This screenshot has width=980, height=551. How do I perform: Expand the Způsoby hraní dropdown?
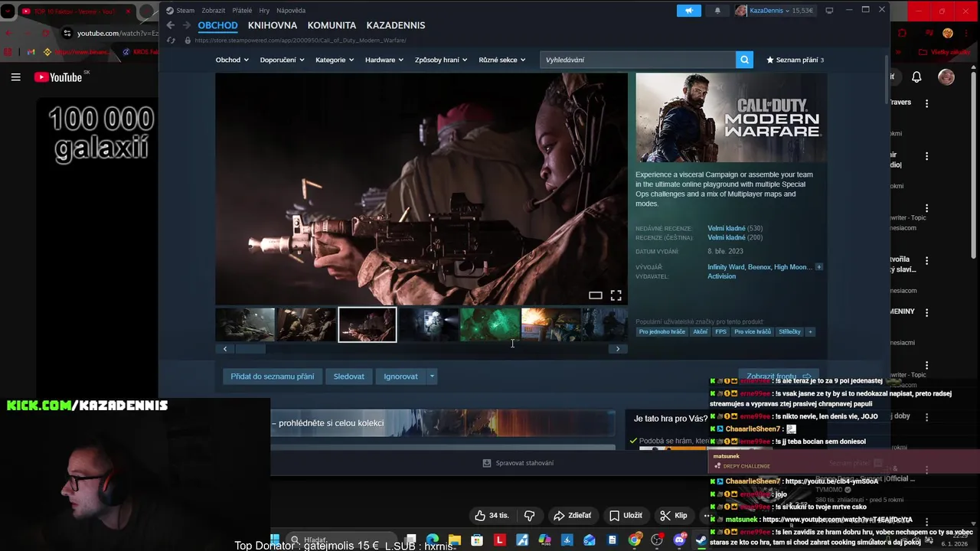[441, 60]
